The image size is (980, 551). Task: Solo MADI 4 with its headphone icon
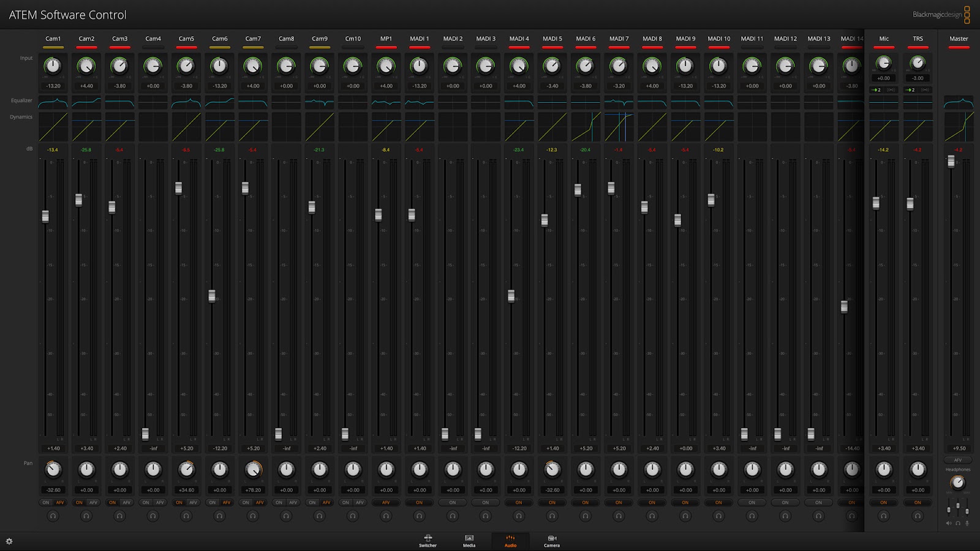tap(519, 516)
